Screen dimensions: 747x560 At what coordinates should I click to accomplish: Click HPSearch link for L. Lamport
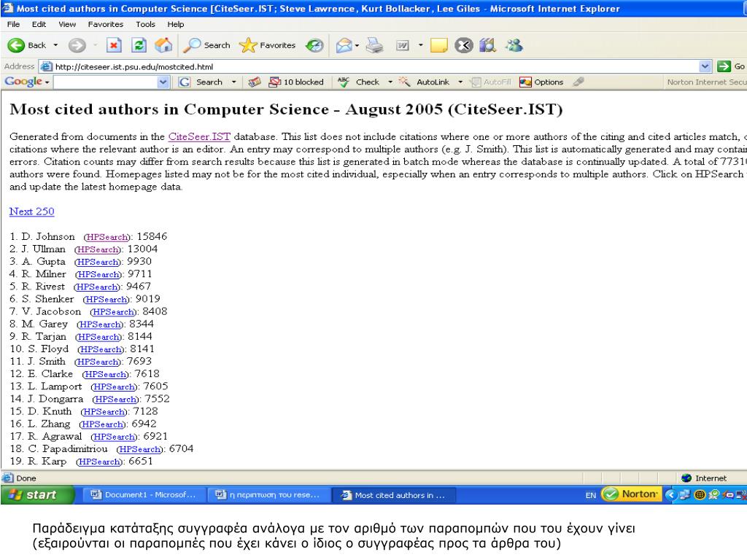tap(114, 387)
